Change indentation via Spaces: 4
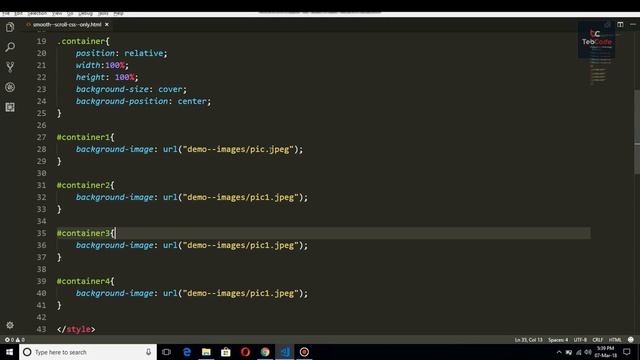Screen dimensions: 640x360 tap(558, 340)
